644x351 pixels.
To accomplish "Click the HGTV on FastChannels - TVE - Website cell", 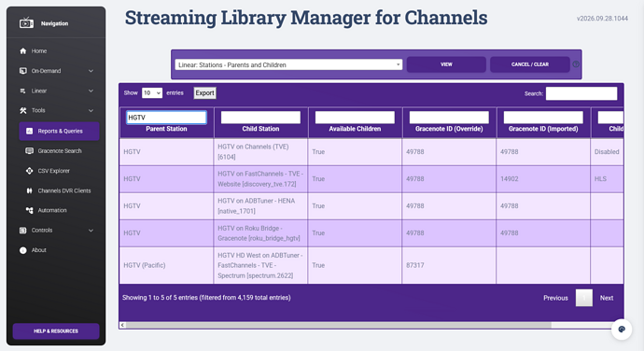I will click(260, 179).
